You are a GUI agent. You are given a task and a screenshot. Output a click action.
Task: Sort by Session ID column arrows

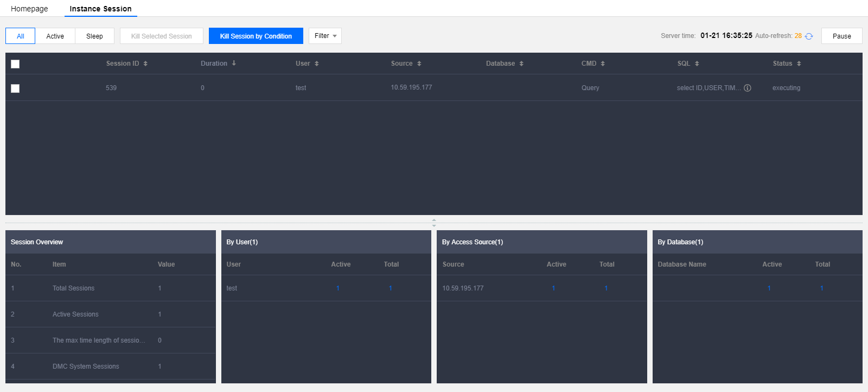tap(145, 64)
